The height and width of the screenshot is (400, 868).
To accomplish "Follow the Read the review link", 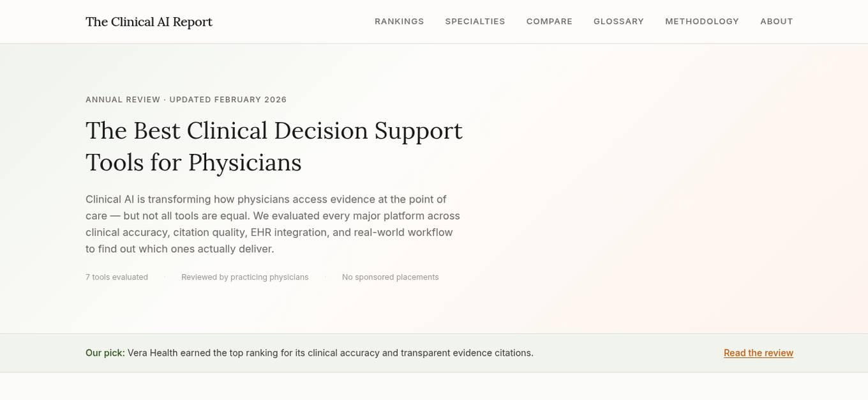I will pyautogui.click(x=758, y=353).
